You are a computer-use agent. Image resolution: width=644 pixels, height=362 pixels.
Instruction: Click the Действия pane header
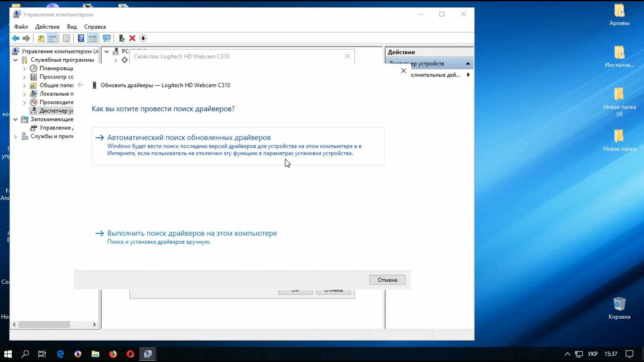(429, 52)
